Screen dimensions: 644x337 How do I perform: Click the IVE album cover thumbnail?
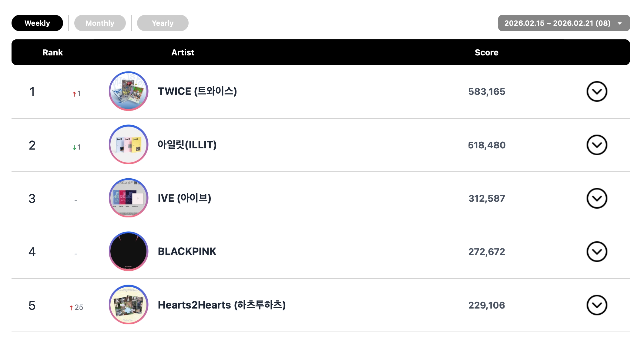[129, 198]
